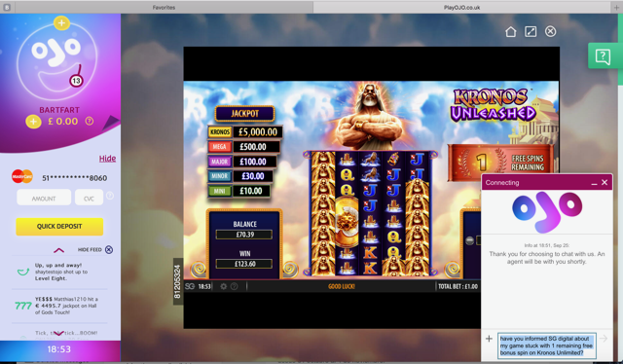Switch to the Favorites browser tab
The height and width of the screenshot is (364, 623).
(164, 7)
